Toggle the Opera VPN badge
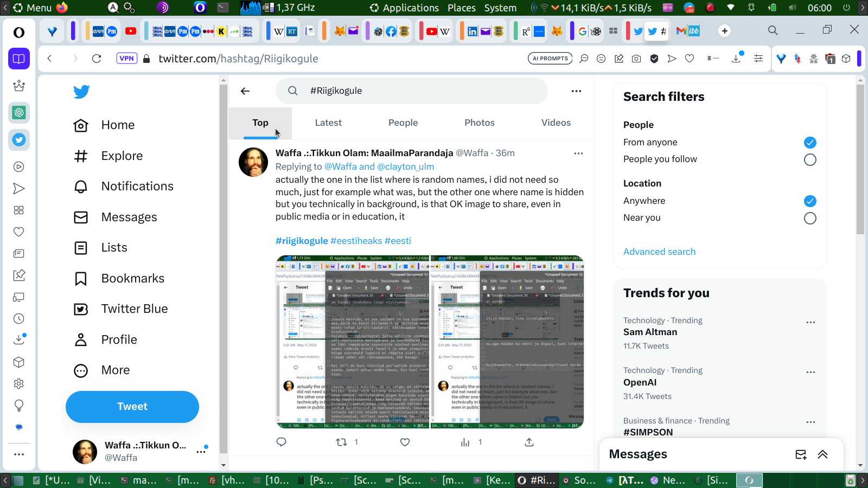The width and height of the screenshot is (868, 488). pos(126,59)
